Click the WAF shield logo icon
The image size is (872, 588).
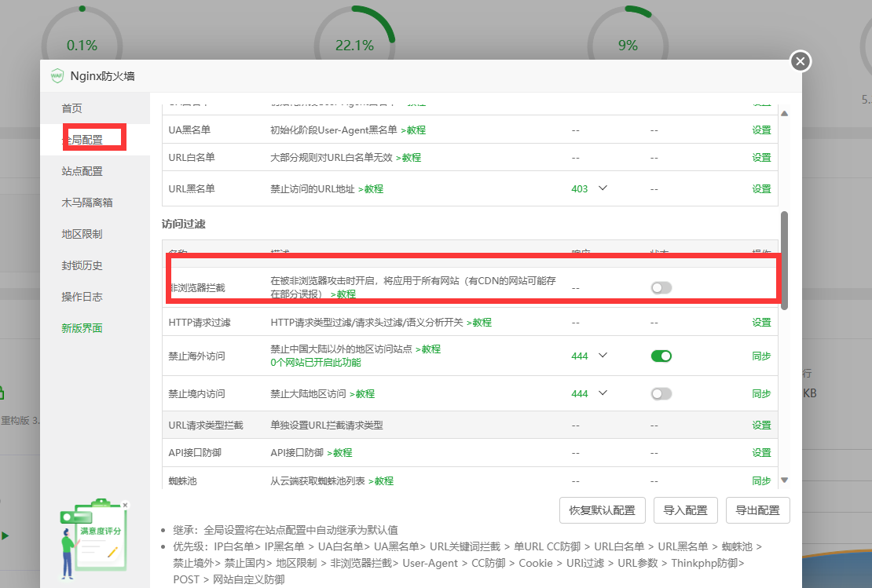(57, 75)
